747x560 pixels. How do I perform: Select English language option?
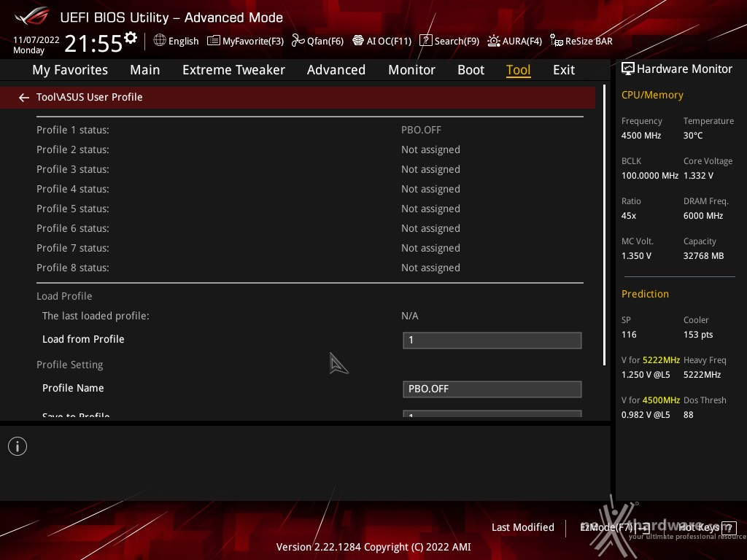[183, 42]
